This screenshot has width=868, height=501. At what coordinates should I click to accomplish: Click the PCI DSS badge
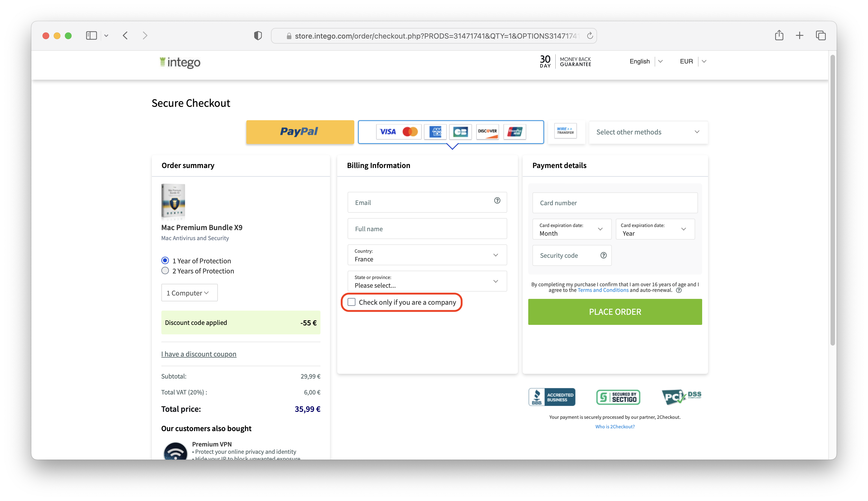[681, 396]
